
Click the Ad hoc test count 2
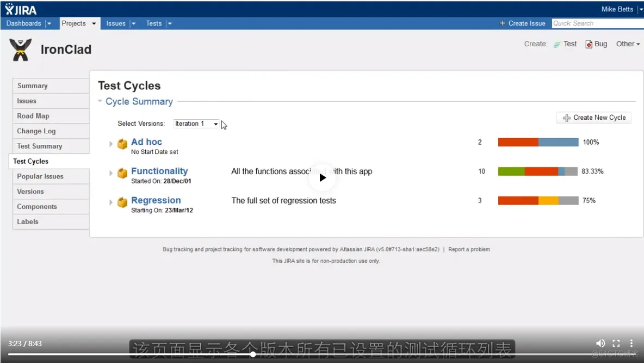click(480, 142)
